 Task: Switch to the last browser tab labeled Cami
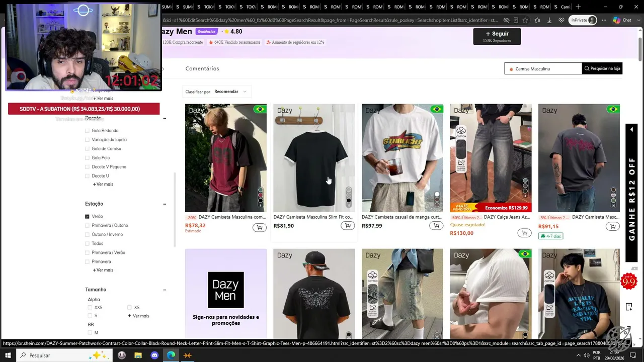click(x=564, y=7)
